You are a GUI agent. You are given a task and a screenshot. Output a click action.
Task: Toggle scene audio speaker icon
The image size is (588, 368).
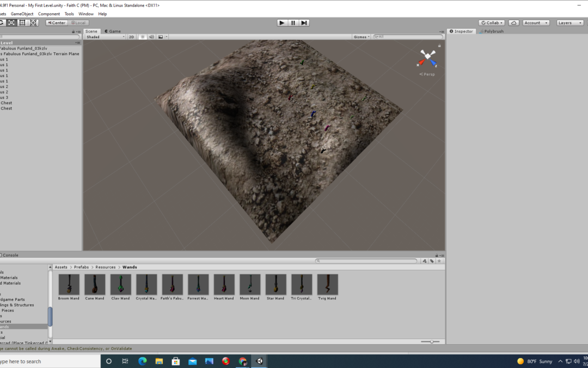tap(151, 37)
